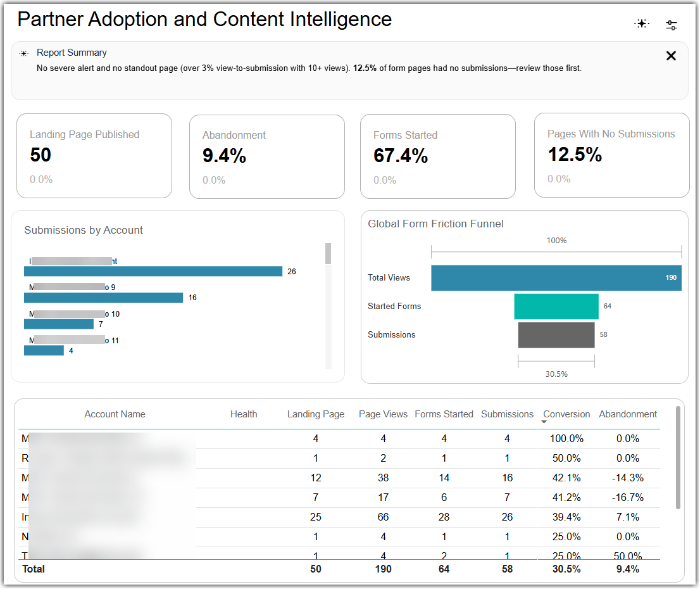The width and height of the screenshot is (700, 589).
Task: Close the Report Summary panel
Action: (x=670, y=56)
